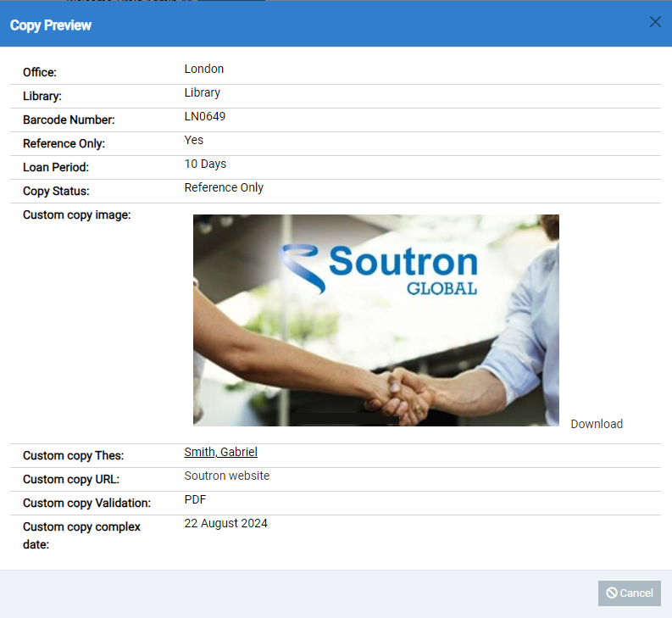Click the Office label

pos(40,72)
